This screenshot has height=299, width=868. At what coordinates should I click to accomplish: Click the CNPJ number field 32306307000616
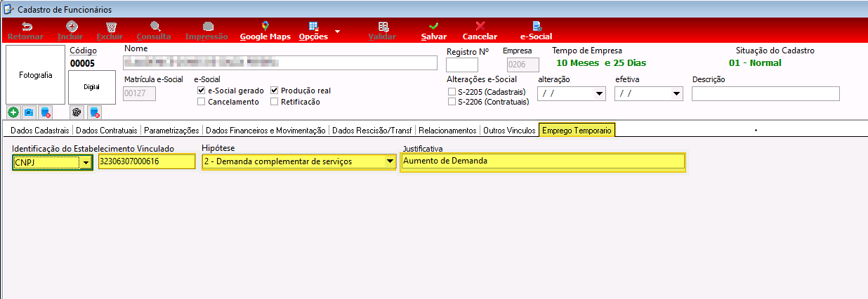(x=146, y=161)
